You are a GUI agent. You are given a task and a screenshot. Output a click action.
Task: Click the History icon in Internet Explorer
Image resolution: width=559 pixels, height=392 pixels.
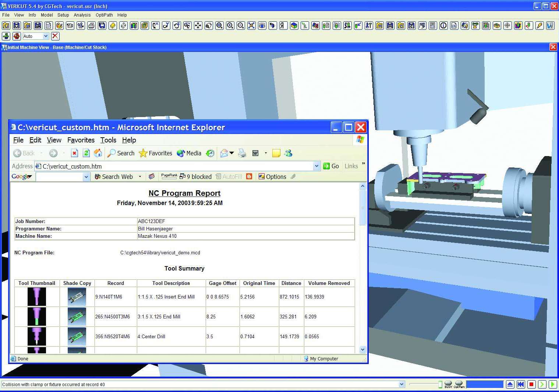pyautogui.click(x=210, y=153)
